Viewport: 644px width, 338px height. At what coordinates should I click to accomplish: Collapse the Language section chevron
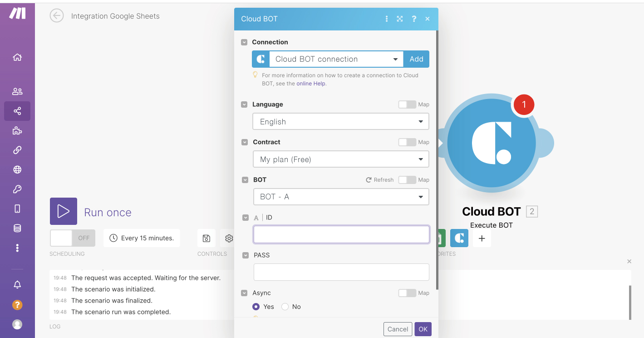(x=245, y=104)
